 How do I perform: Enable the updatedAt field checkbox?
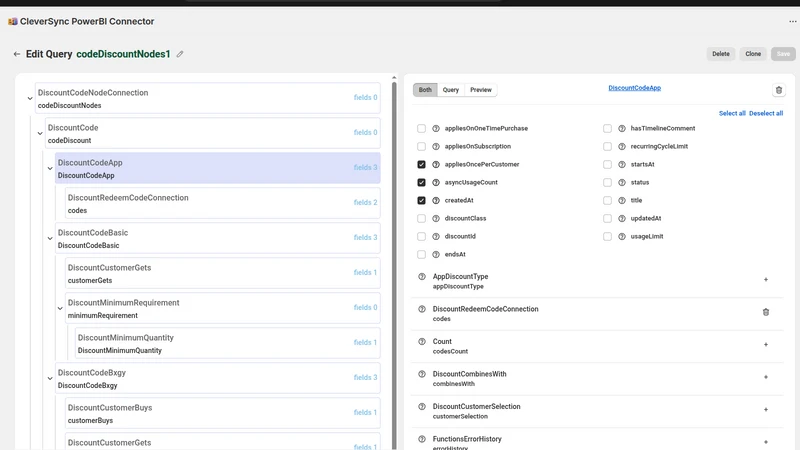[x=607, y=218]
